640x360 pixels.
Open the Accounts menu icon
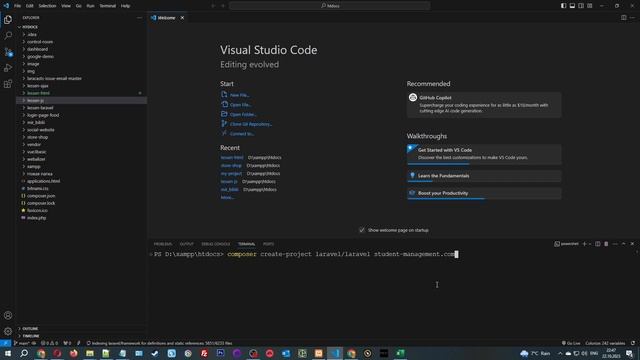coord(8,315)
